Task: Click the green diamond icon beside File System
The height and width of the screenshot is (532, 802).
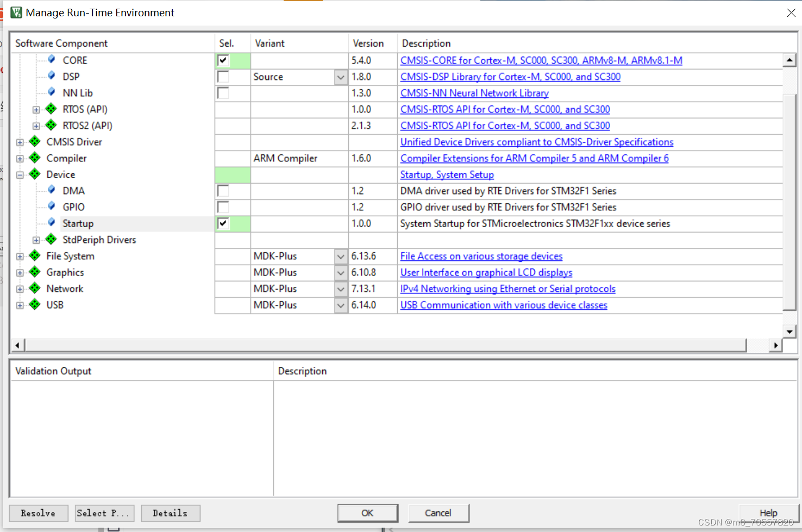Action: (x=35, y=255)
